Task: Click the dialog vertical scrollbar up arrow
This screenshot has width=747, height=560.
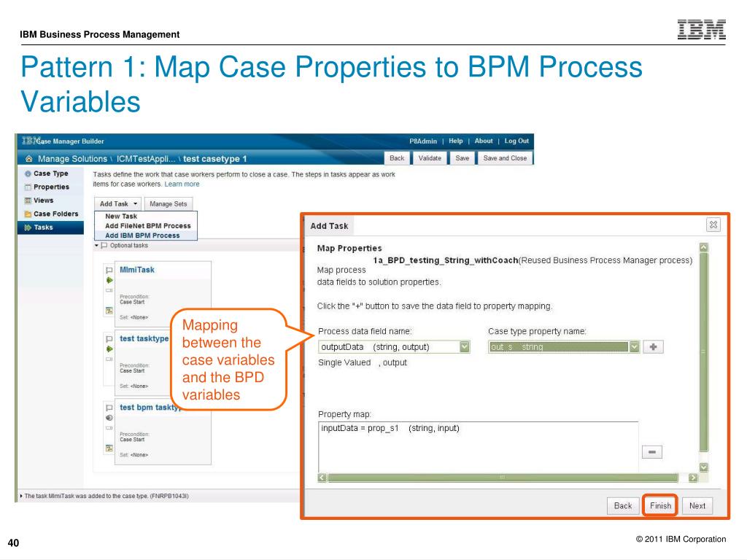Action: coord(704,247)
